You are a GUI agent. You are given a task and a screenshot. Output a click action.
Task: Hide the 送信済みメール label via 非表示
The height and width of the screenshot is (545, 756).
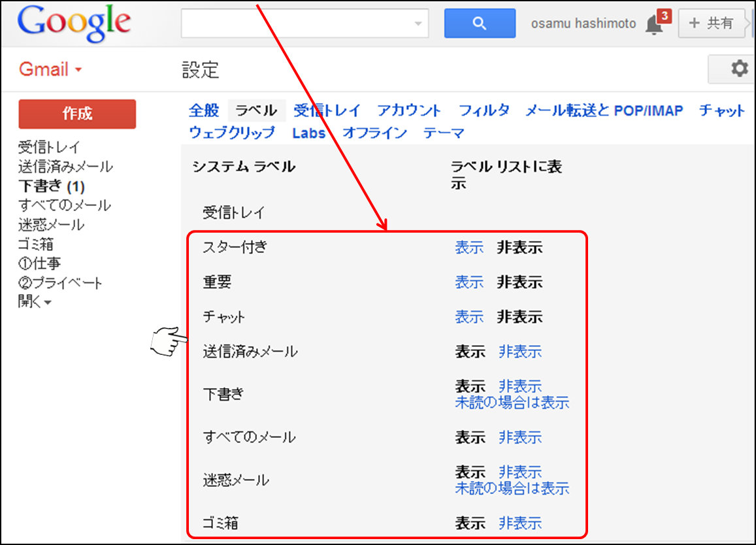520,352
